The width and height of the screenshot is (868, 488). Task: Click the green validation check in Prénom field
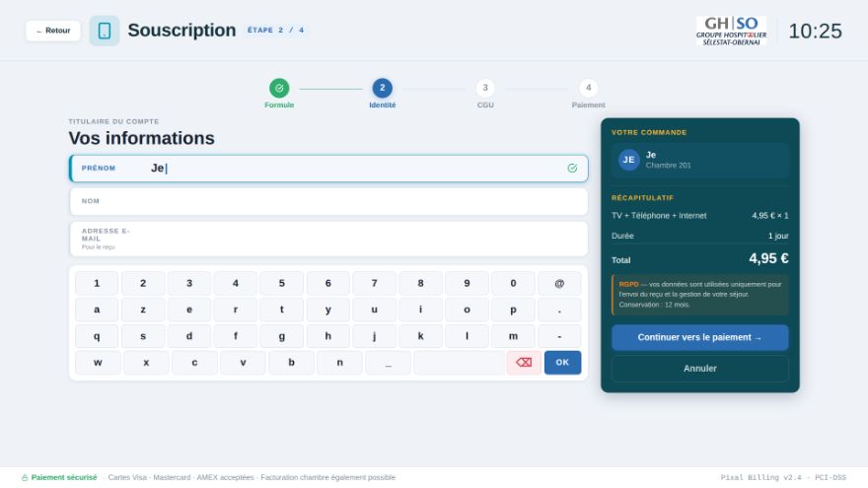coord(572,169)
